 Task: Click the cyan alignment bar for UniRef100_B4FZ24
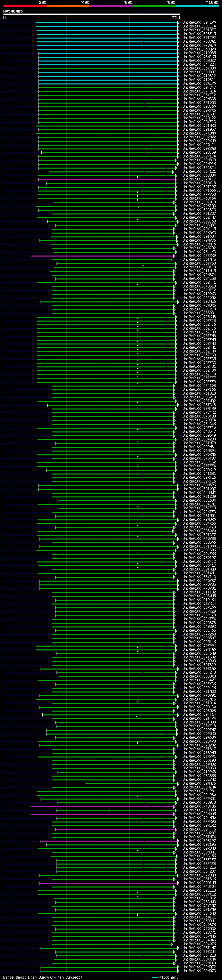pyautogui.click(x=109, y=65)
